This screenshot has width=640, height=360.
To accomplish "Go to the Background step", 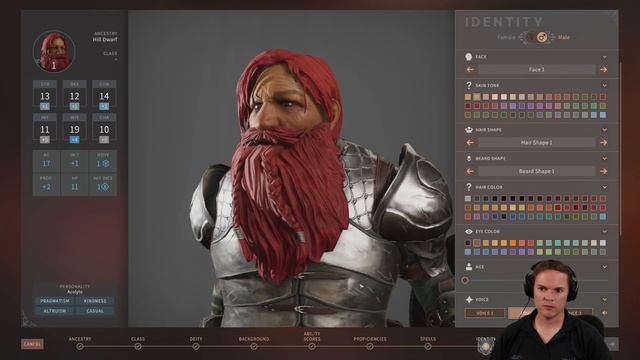I will (254, 347).
